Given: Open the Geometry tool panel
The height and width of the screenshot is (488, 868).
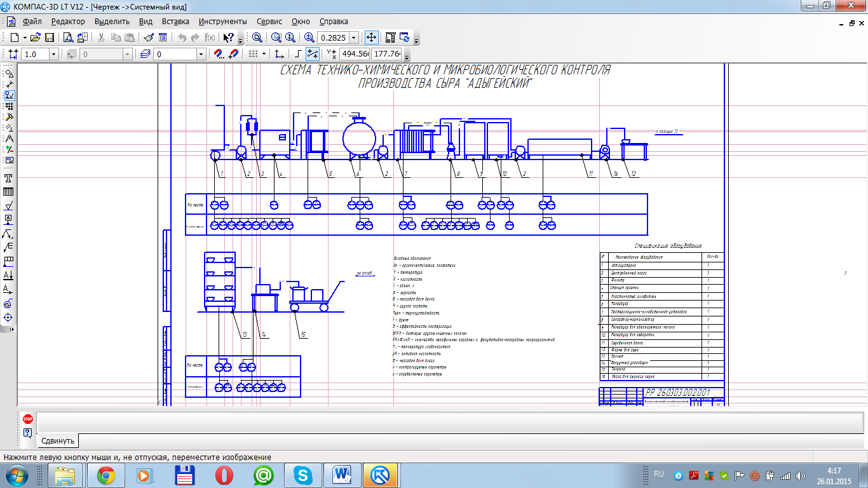Looking at the screenshot, I should pyautogui.click(x=9, y=74).
